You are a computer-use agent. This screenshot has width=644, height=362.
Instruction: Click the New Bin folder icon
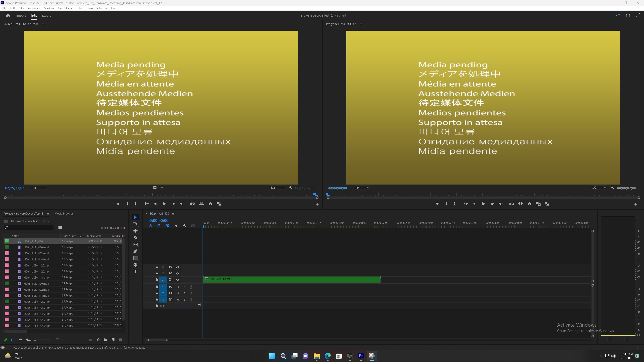105,340
